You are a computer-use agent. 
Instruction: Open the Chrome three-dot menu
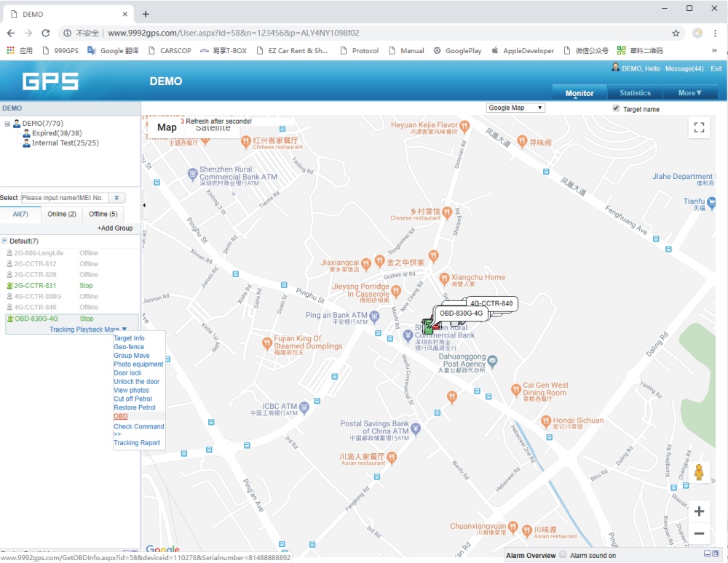pos(715,33)
